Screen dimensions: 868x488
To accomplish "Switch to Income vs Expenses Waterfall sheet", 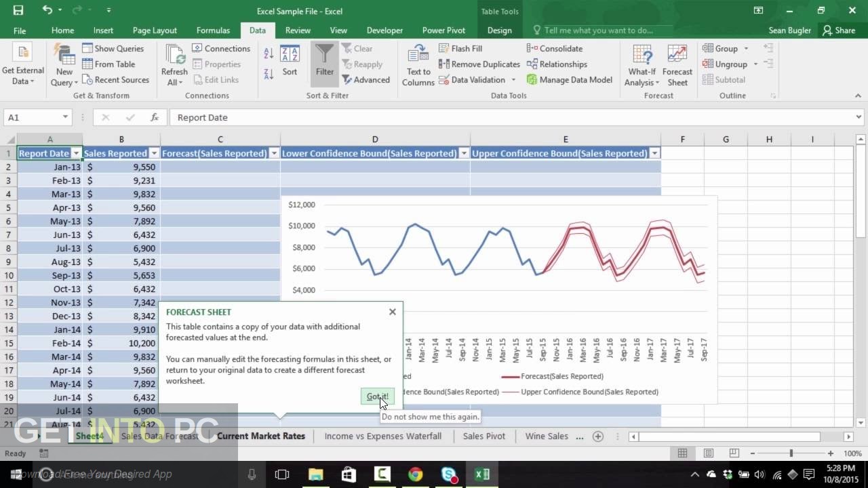I will click(x=383, y=436).
